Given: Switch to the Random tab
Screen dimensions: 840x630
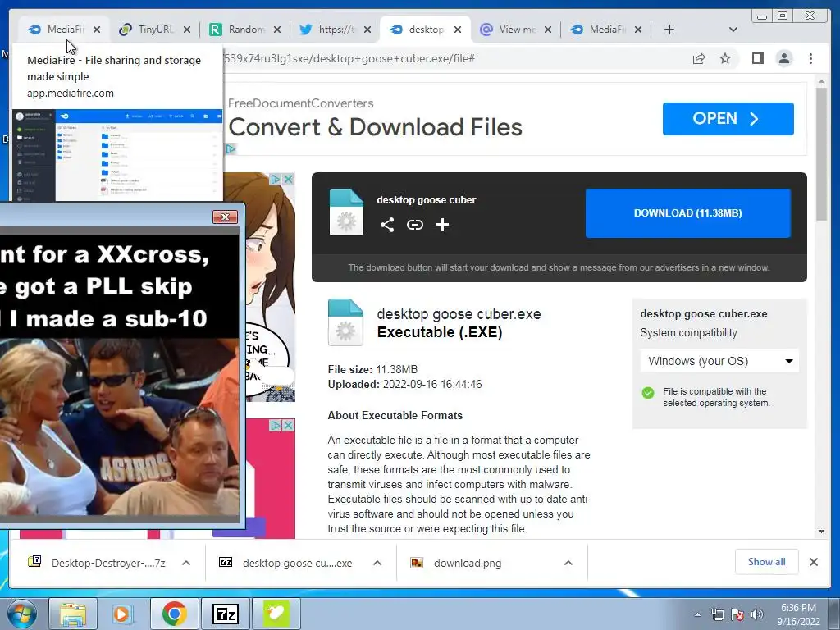Looking at the screenshot, I should (246, 30).
